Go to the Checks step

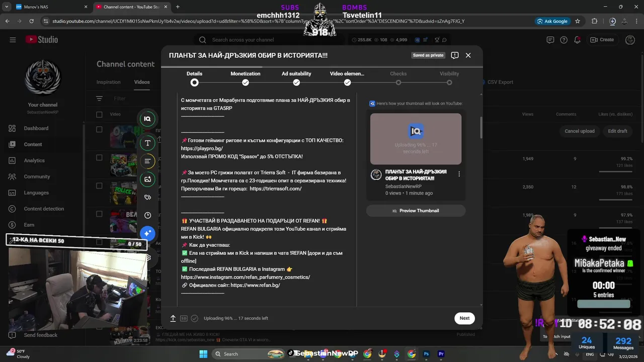398,78
